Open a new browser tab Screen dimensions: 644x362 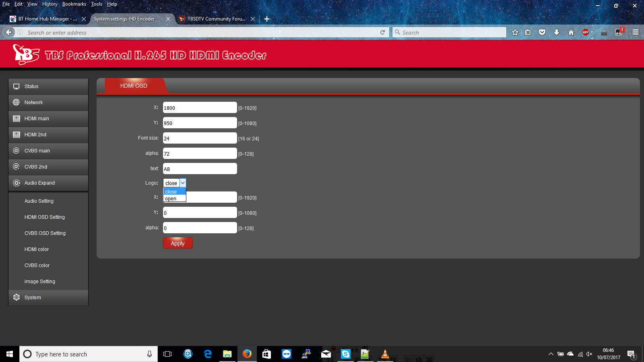click(267, 19)
